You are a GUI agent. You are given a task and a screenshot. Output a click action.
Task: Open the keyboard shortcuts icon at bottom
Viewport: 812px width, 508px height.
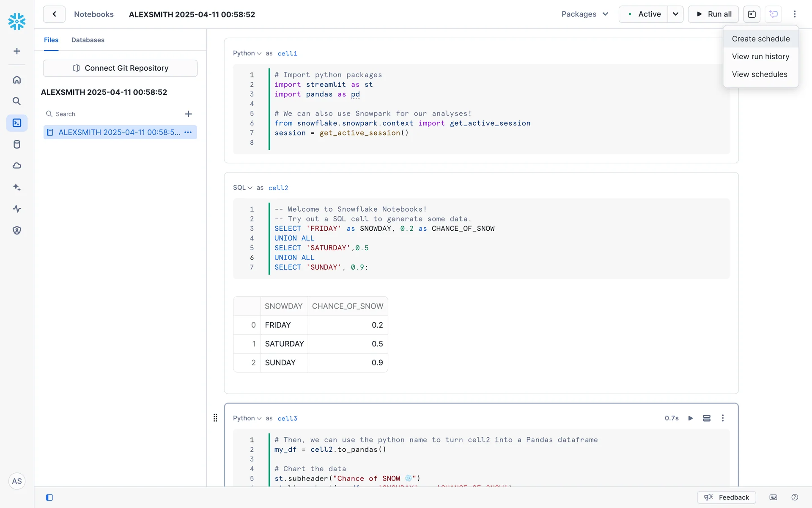773,497
